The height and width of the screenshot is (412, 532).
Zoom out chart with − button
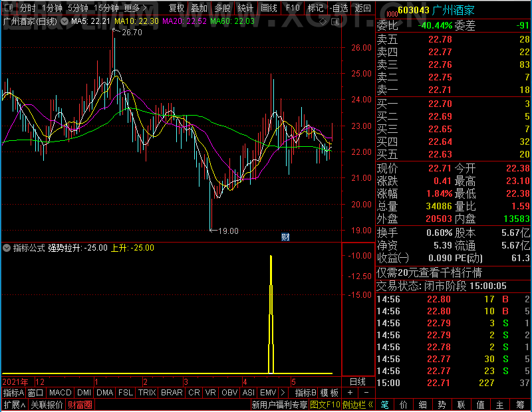pos(366,393)
